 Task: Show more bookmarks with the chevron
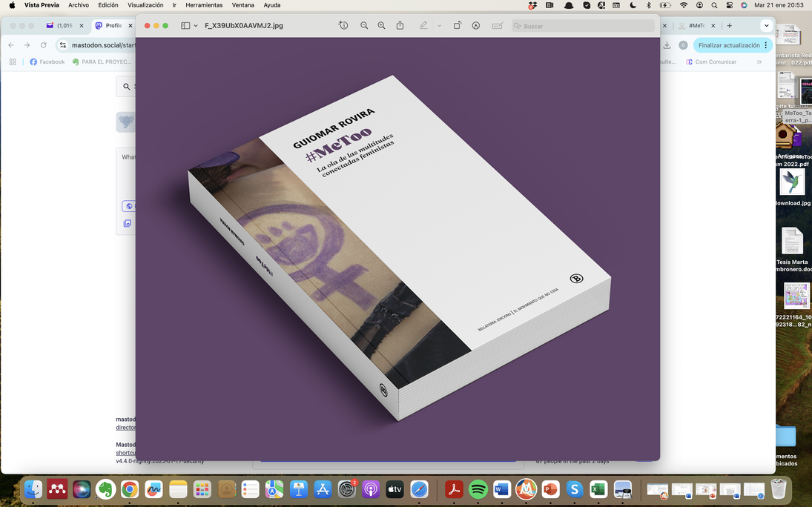(759, 62)
